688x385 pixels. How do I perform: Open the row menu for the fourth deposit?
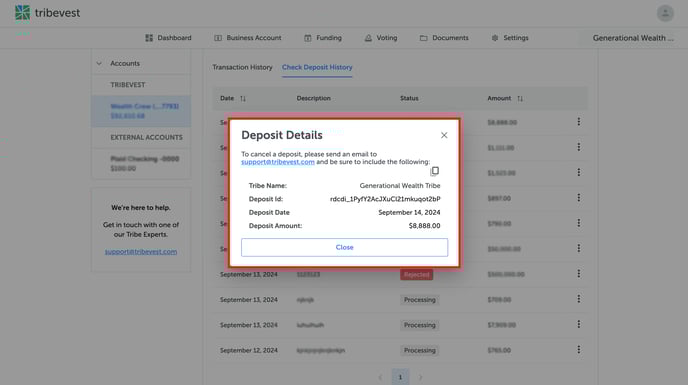coord(579,198)
